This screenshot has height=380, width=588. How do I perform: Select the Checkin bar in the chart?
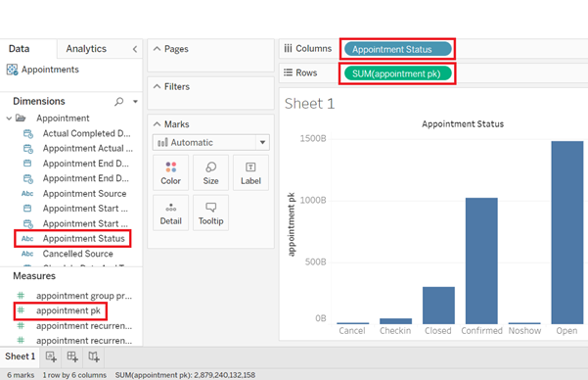click(395, 321)
